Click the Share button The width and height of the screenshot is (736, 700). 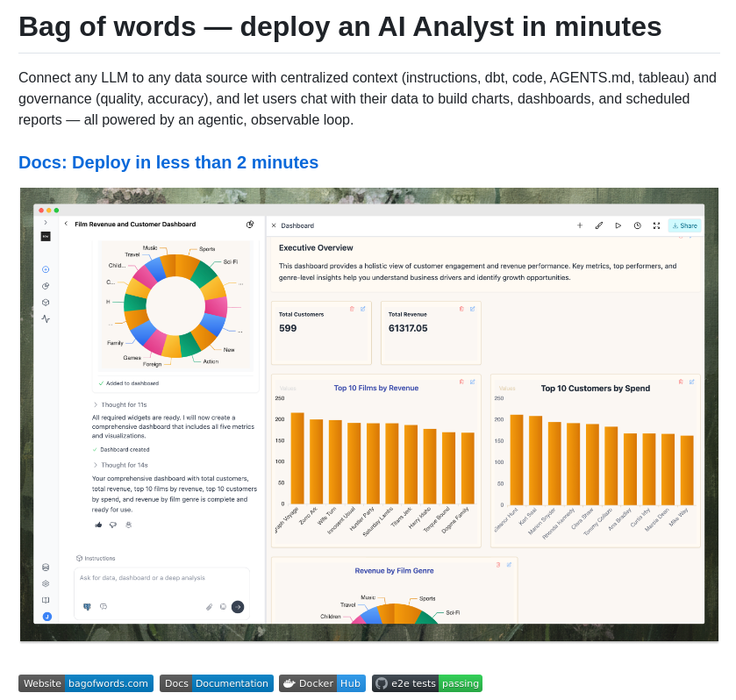point(684,225)
